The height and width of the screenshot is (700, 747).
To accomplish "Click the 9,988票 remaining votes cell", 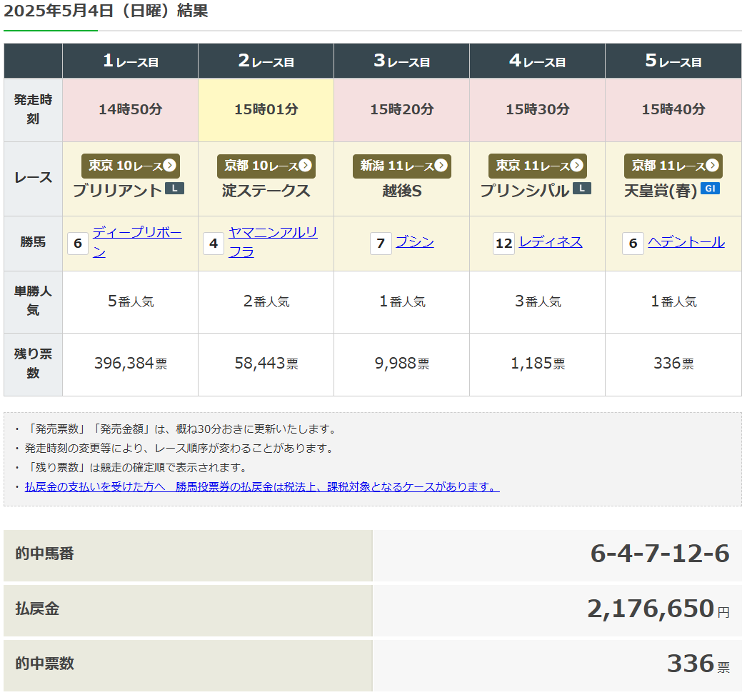I will (401, 364).
